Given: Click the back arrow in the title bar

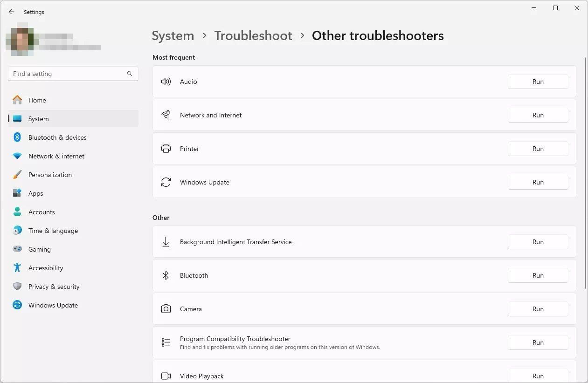Looking at the screenshot, I should point(12,12).
